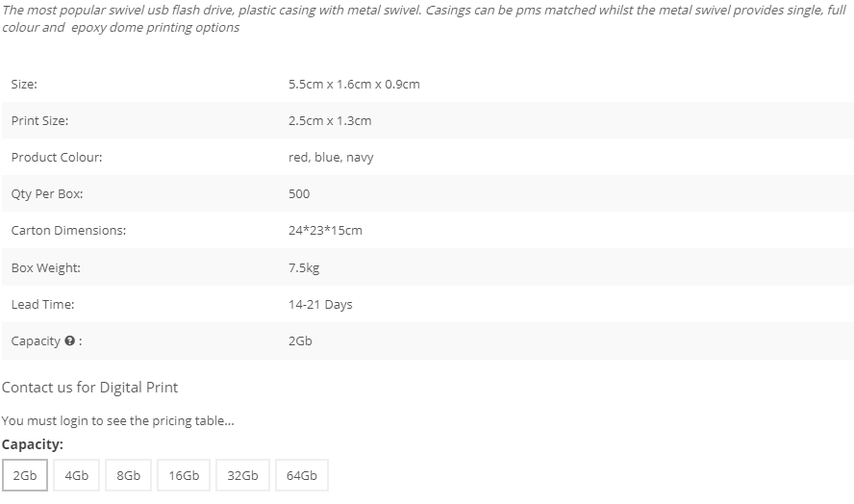Click the Product Colour value red, blue, navy
The height and width of the screenshot is (504, 854).
[x=331, y=157]
